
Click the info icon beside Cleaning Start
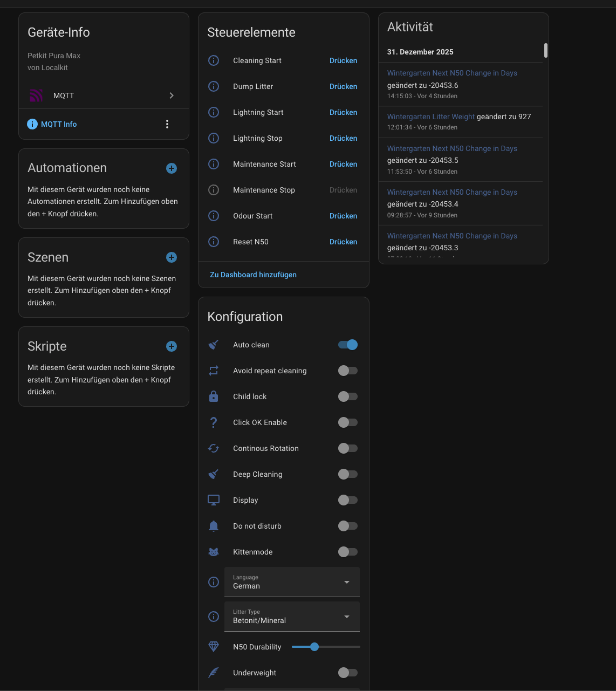pos(213,60)
